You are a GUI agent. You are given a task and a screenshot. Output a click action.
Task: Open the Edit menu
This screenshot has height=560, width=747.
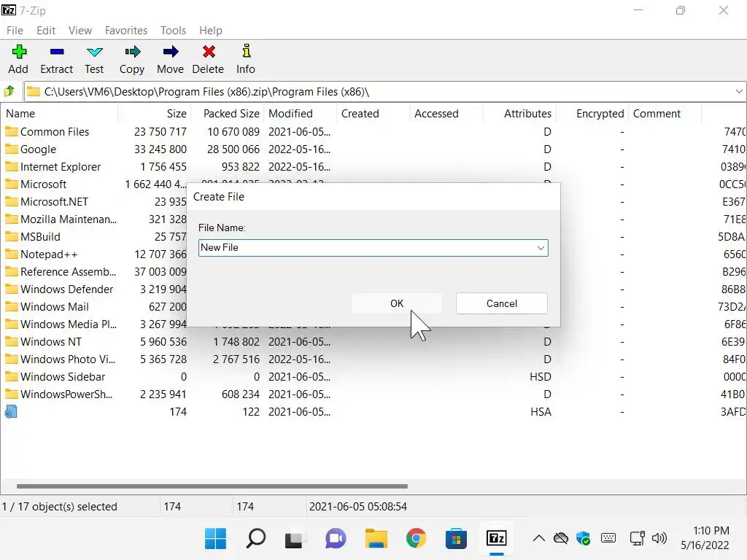(46, 31)
